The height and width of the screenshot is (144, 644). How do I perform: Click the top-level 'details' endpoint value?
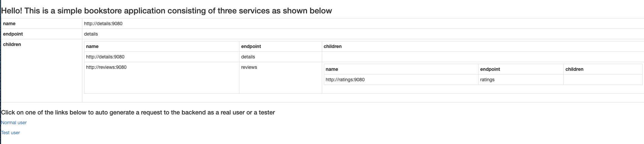pos(91,34)
